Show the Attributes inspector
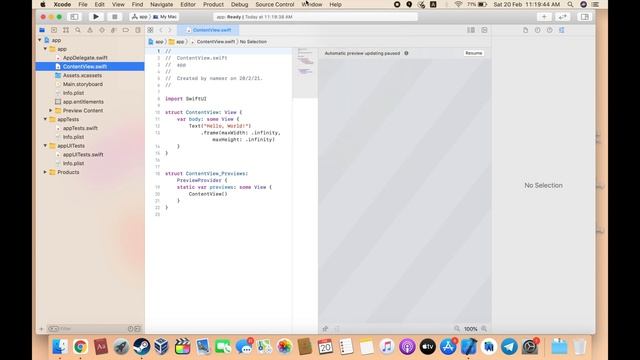This screenshot has height=360, width=640. coord(562,30)
